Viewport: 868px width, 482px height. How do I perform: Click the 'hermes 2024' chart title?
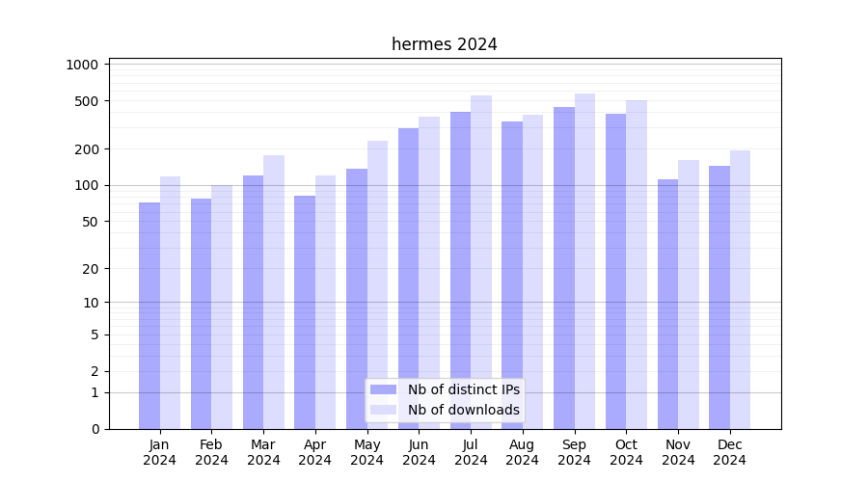[444, 44]
